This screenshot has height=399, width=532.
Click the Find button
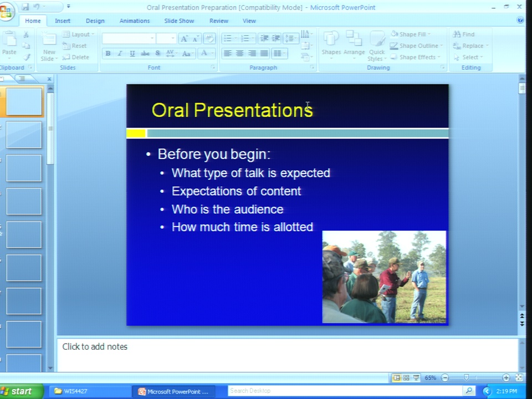pyautogui.click(x=463, y=34)
